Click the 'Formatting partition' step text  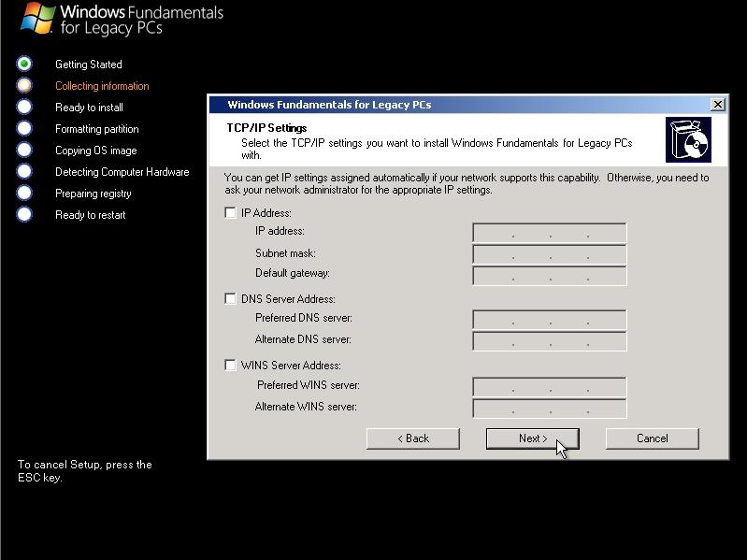(x=97, y=129)
